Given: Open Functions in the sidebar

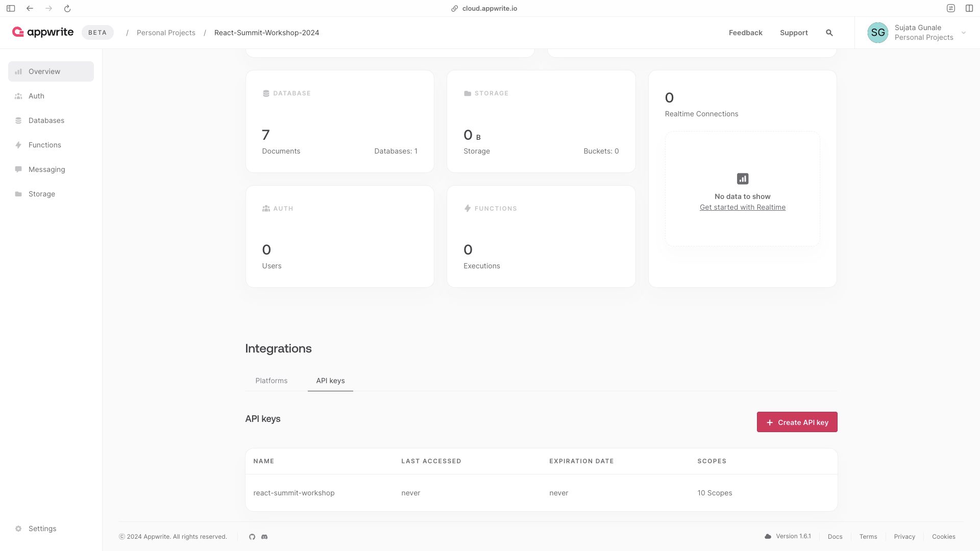Looking at the screenshot, I should click(44, 145).
